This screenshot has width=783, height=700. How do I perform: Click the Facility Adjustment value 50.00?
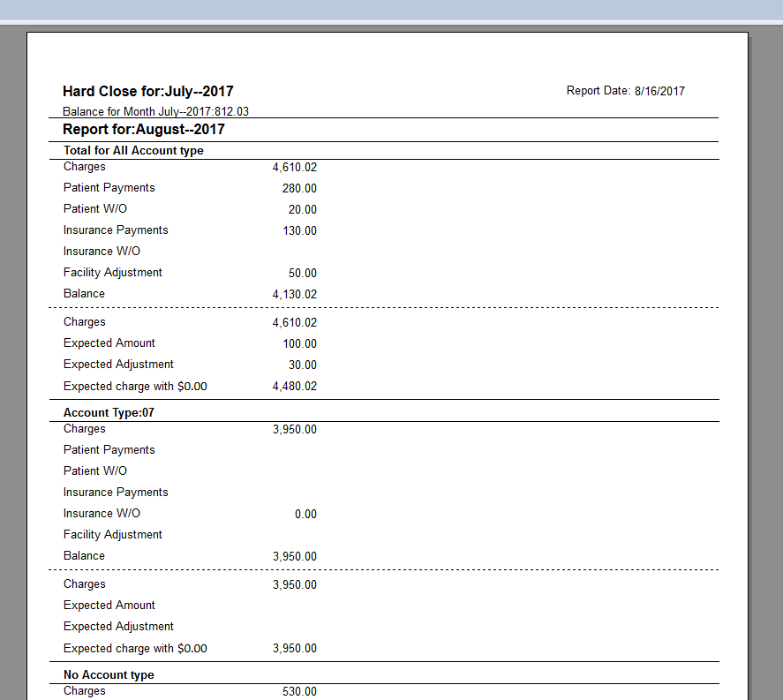tap(302, 274)
